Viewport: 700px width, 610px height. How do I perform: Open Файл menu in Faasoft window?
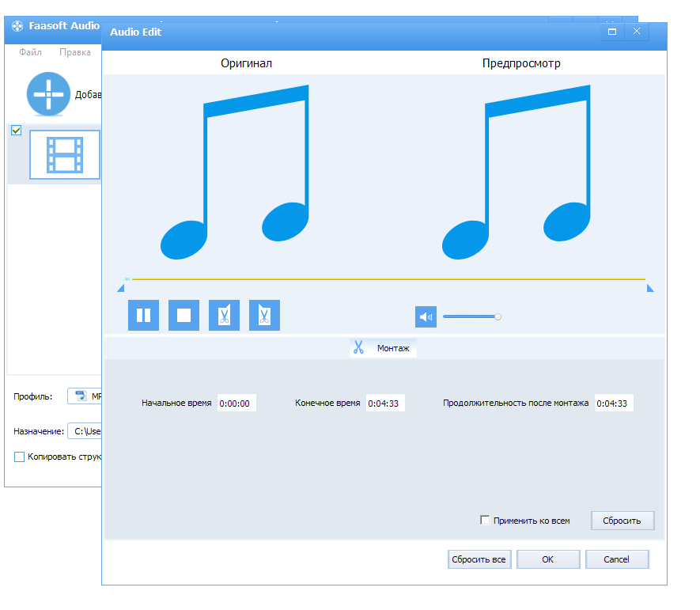click(x=30, y=52)
